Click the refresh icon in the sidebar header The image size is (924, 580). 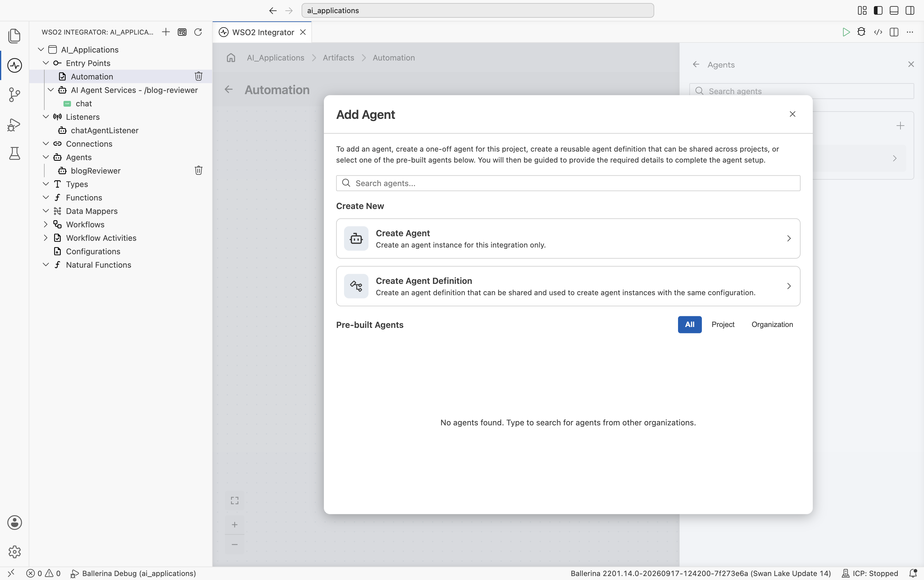198,32
